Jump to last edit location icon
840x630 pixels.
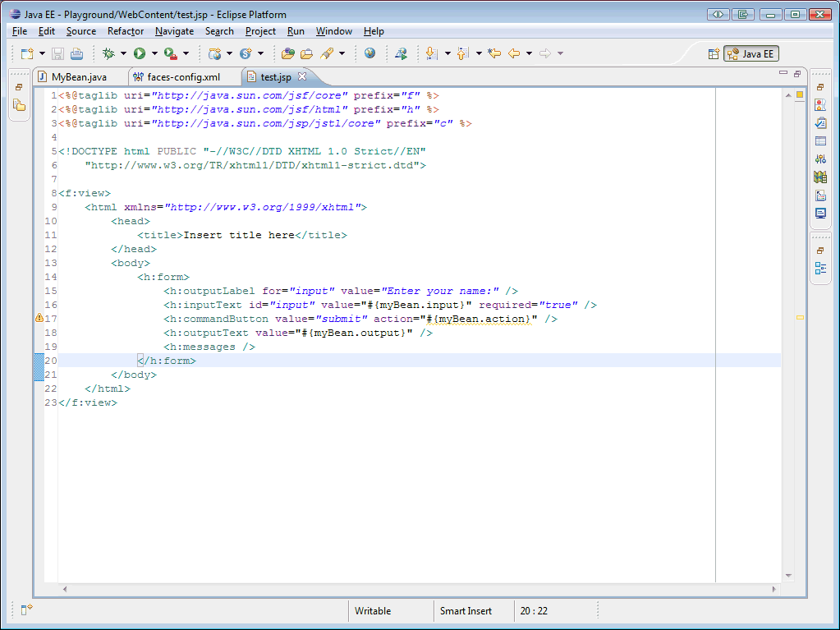[x=493, y=53]
